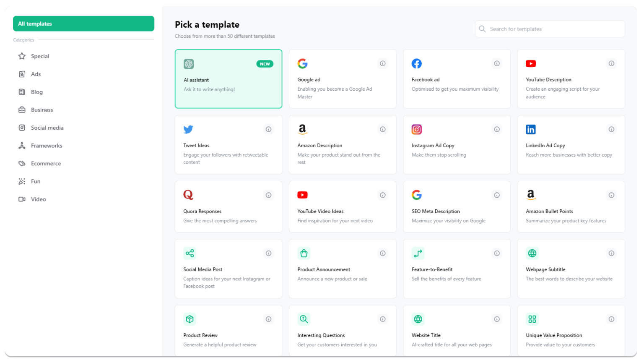
Task: Click the Ecommerce tag icon
Action: (x=22, y=163)
